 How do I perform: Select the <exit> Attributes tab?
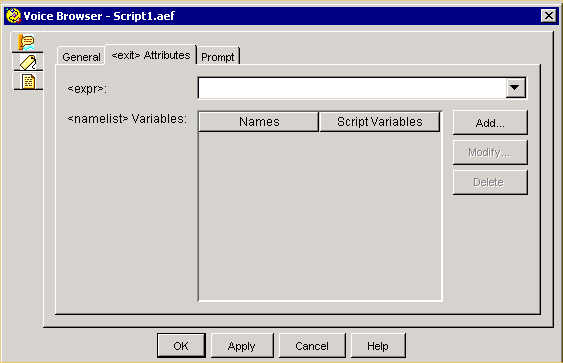151,55
